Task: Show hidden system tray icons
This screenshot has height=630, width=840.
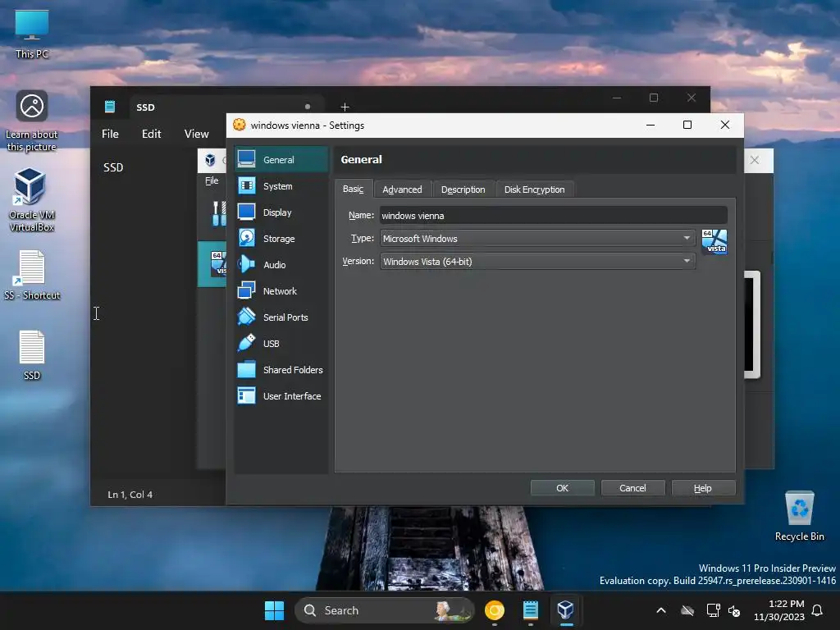Action: (661, 610)
